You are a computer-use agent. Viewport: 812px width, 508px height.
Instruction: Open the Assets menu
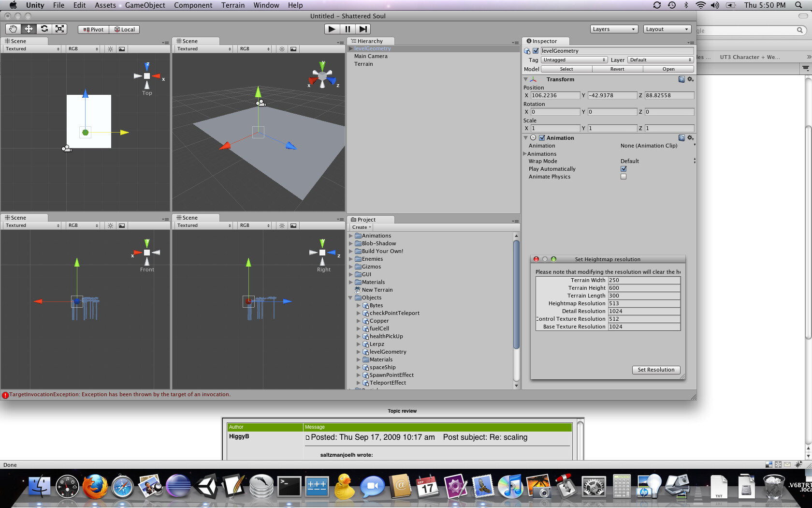[x=105, y=5]
